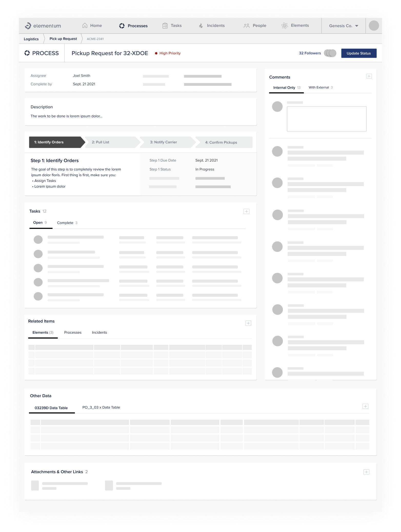Click the elementum logo
Screen dimensions: 401x532
[x=43, y=26]
